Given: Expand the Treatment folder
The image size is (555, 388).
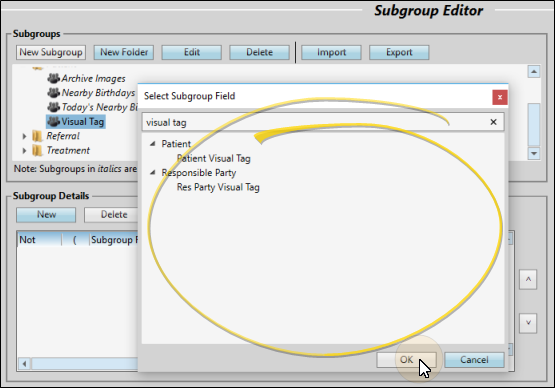Looking at the screenshot, I should [24, 150].
